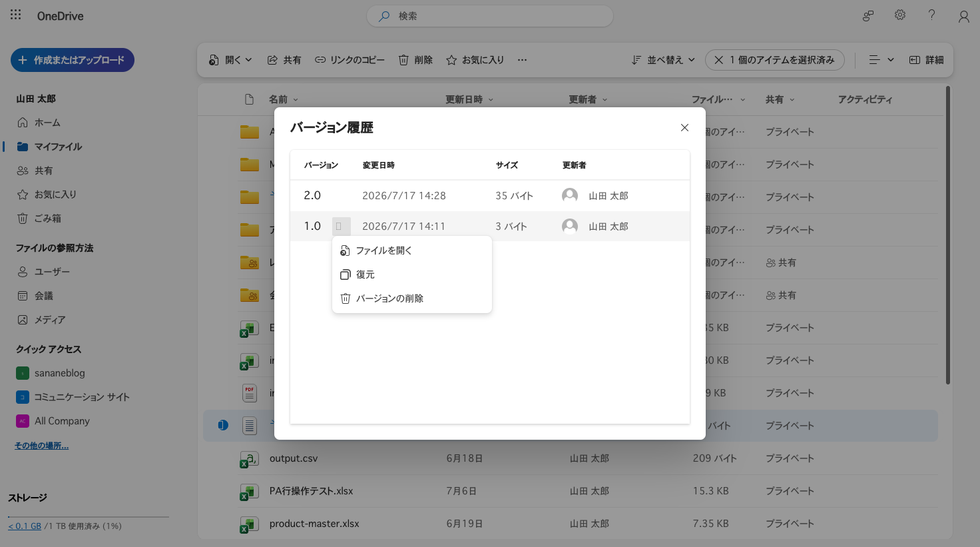Open ごみ箱 in sidebar
This screenshot has height=547, width=980.
click(39, 219)
